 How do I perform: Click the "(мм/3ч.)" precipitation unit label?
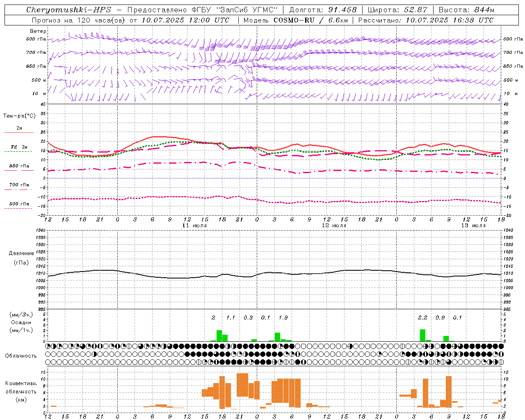click(21, 315)
